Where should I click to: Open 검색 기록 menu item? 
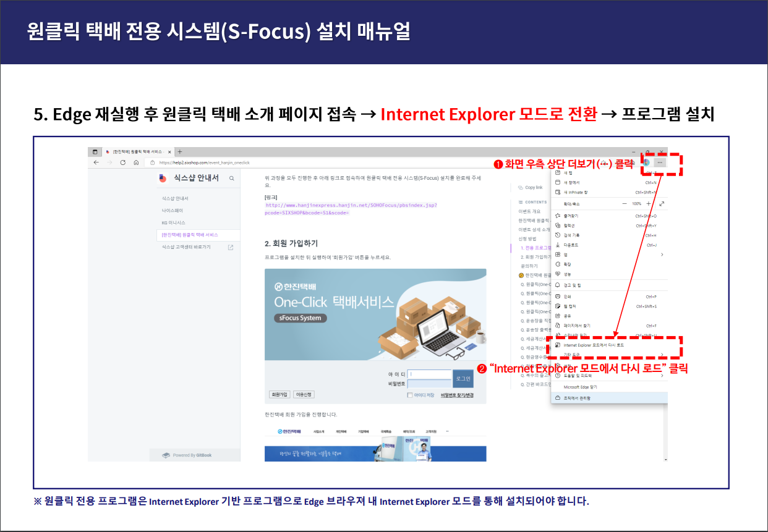[x=609, y=235]
